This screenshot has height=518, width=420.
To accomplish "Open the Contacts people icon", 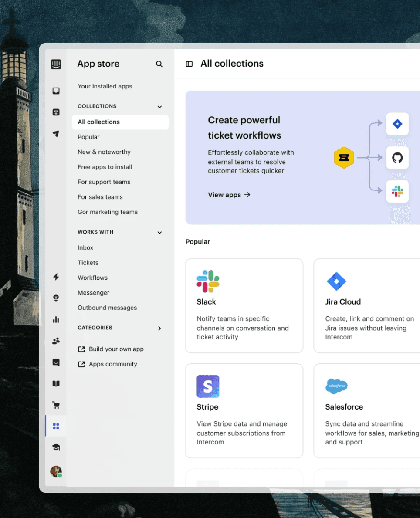I will click(x=56, y=341).
